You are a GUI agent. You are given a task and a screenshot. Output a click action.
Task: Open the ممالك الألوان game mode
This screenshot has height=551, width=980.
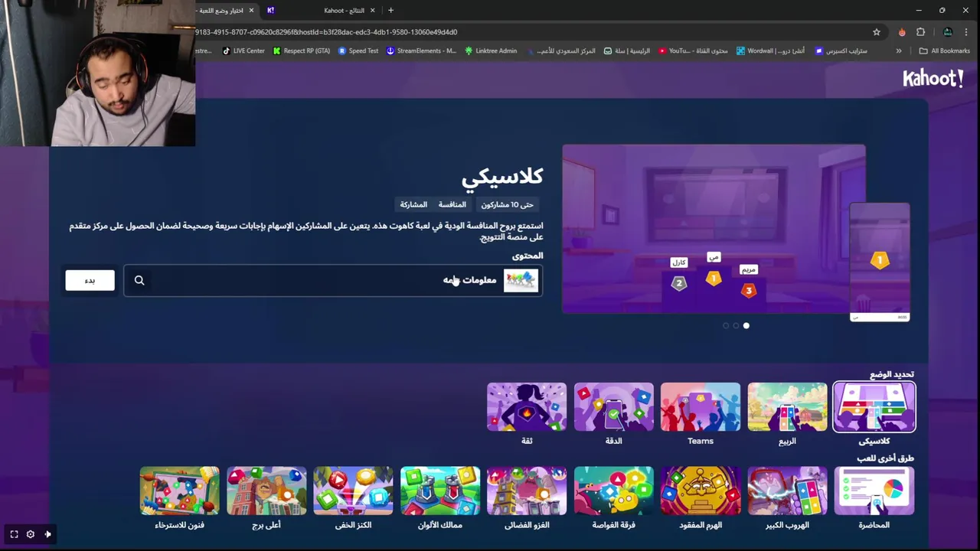point(440,491)
